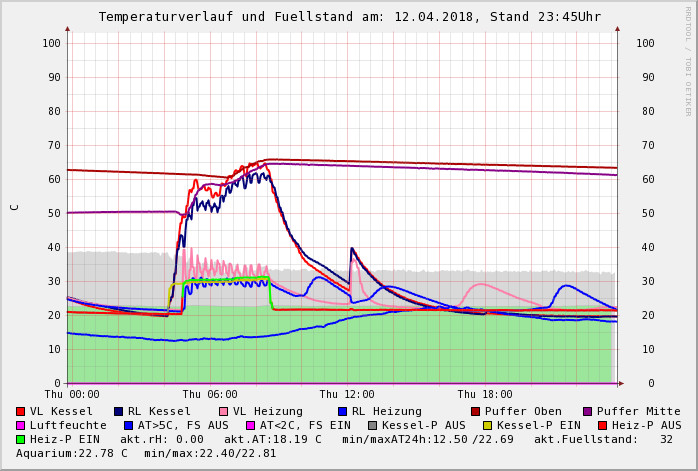
Task: Click the Temperaturverlauf und Fuellstand chart title
Action: (349, 17)
